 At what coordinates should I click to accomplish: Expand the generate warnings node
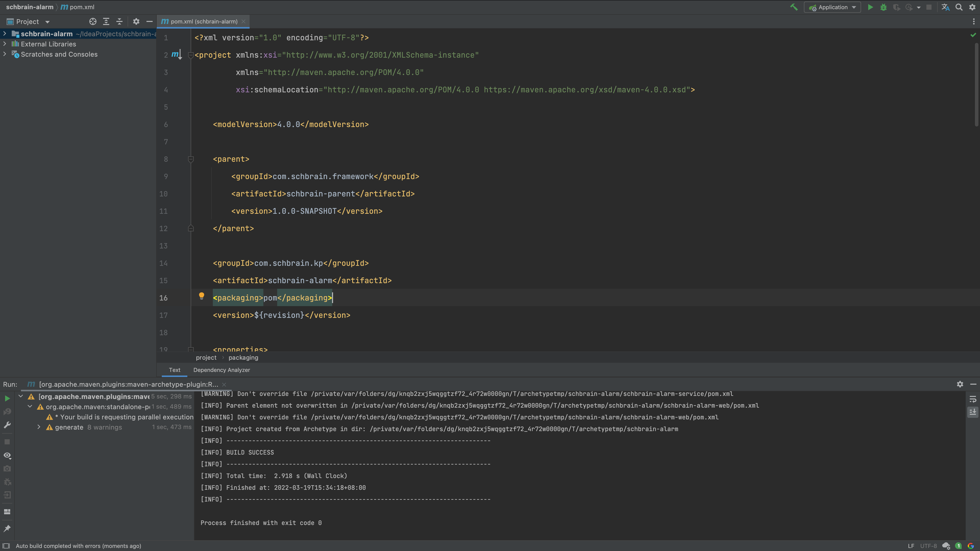(39, 427)
